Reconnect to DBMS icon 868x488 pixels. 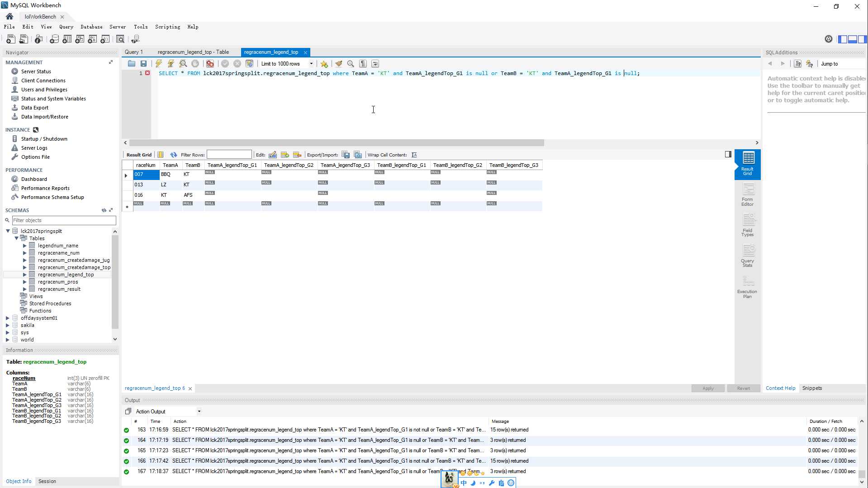(x=135, y=39)
